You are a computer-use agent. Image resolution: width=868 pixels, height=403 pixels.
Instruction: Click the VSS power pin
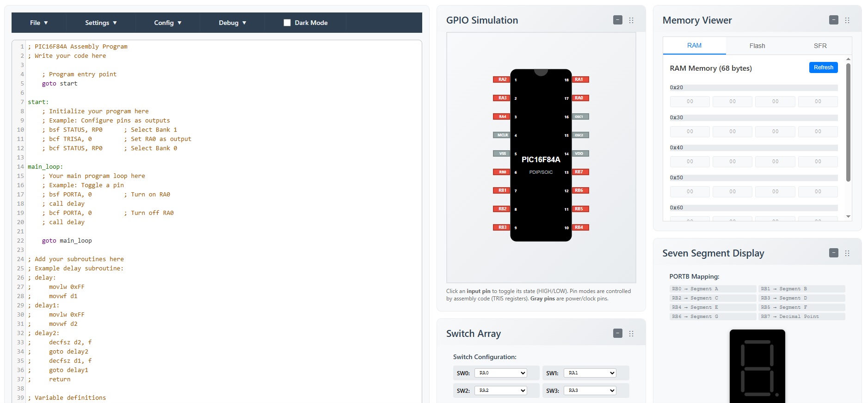click(502, 153)
